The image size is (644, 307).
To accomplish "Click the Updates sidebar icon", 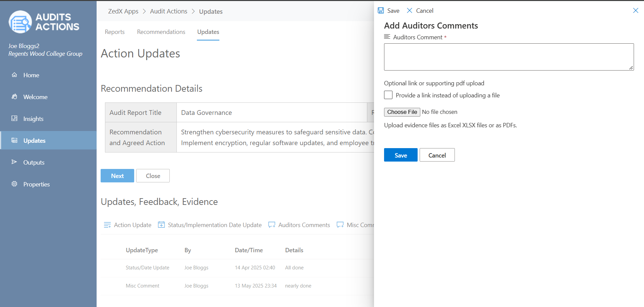I will tap(14, 140).
